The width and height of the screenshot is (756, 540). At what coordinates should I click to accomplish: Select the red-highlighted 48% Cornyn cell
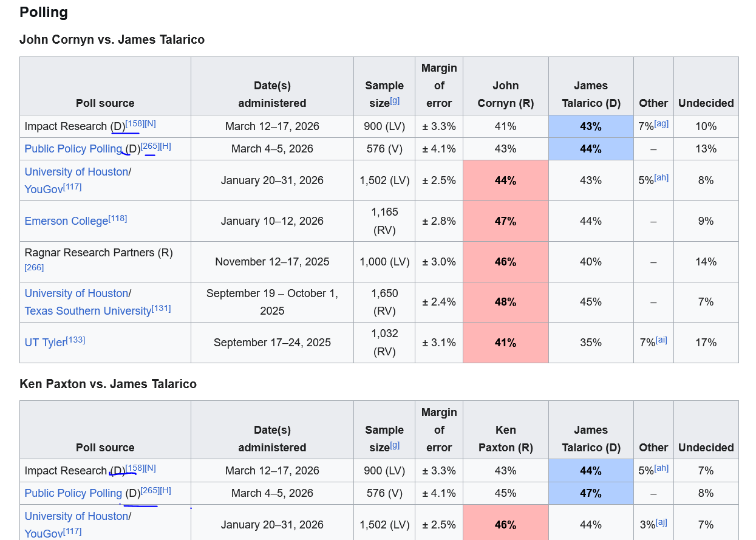[506, 302]
